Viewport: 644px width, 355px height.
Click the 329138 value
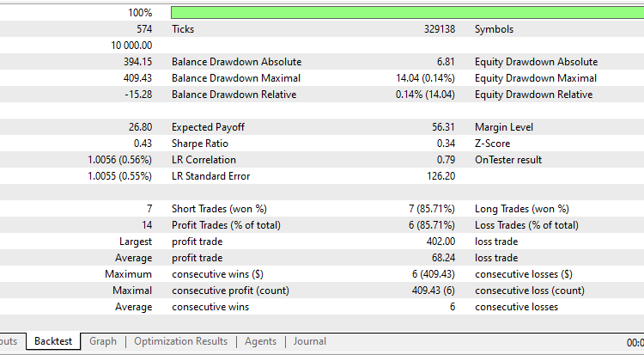[439, 29]
